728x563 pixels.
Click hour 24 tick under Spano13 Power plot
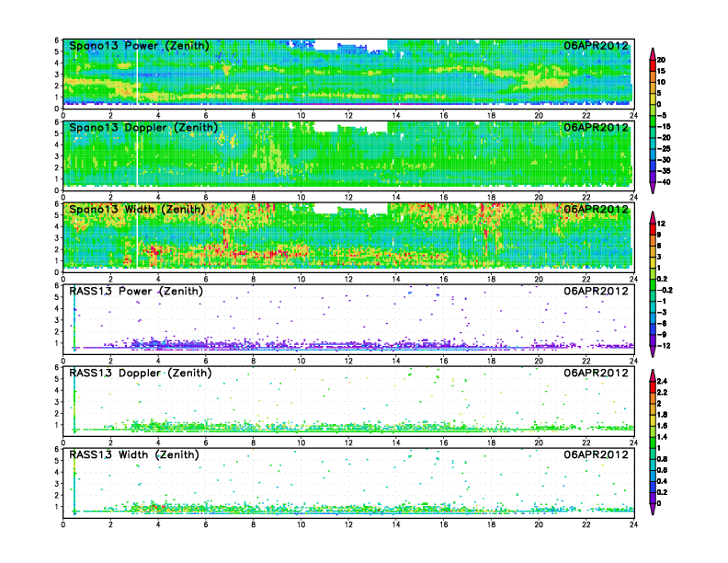[633, 115]
